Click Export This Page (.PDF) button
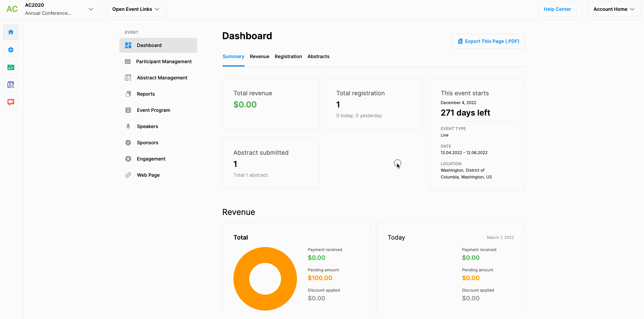The width and height of the screenshot is (644, 319). pos(488,41)
